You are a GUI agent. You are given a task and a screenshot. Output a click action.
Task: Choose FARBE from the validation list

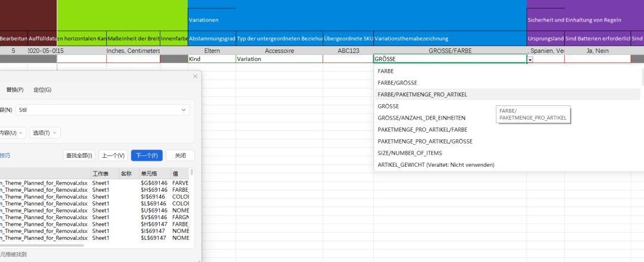pyautogui.click(x=507, y=71)
